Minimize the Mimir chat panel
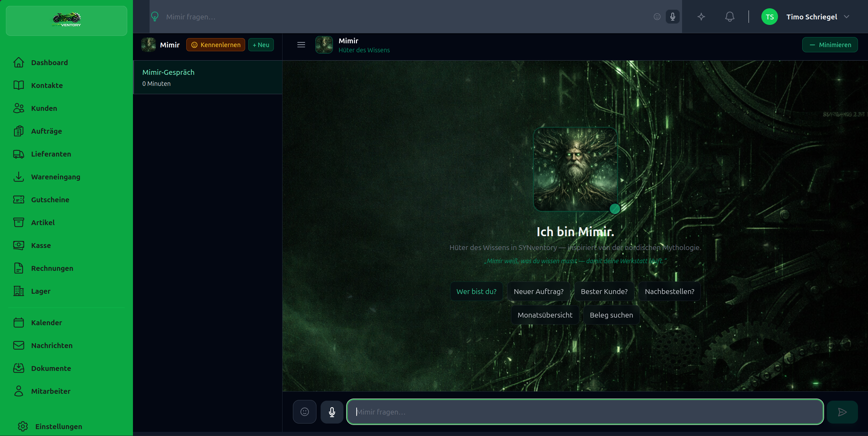The width and height of the screenshot is (868, 436). pos(830,45)
